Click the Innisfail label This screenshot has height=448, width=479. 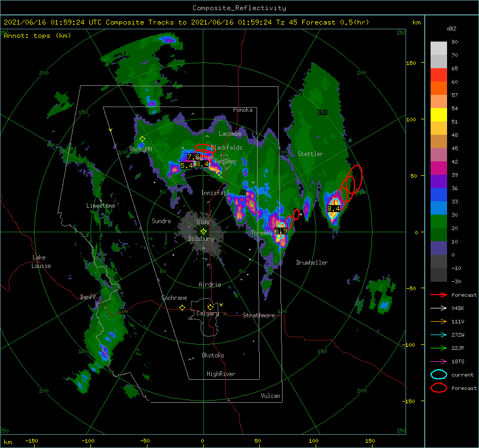pyautogui.click(x=215, y=193)
